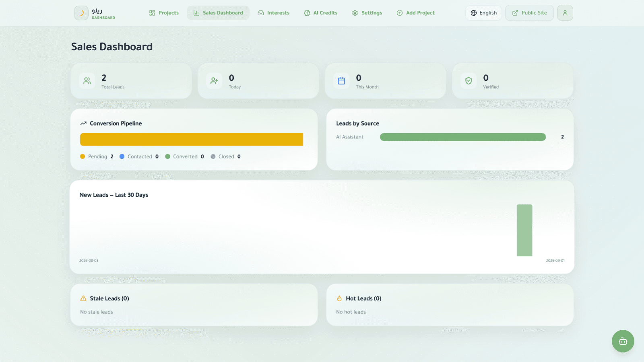Select the green Converted legend dot
The height and width of the screenshot is (362, 644).
point(167,156)
